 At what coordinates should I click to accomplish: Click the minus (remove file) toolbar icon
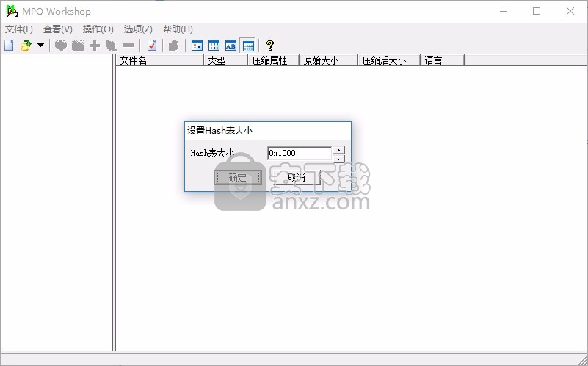pyautogui.click(x=128, y=46)
